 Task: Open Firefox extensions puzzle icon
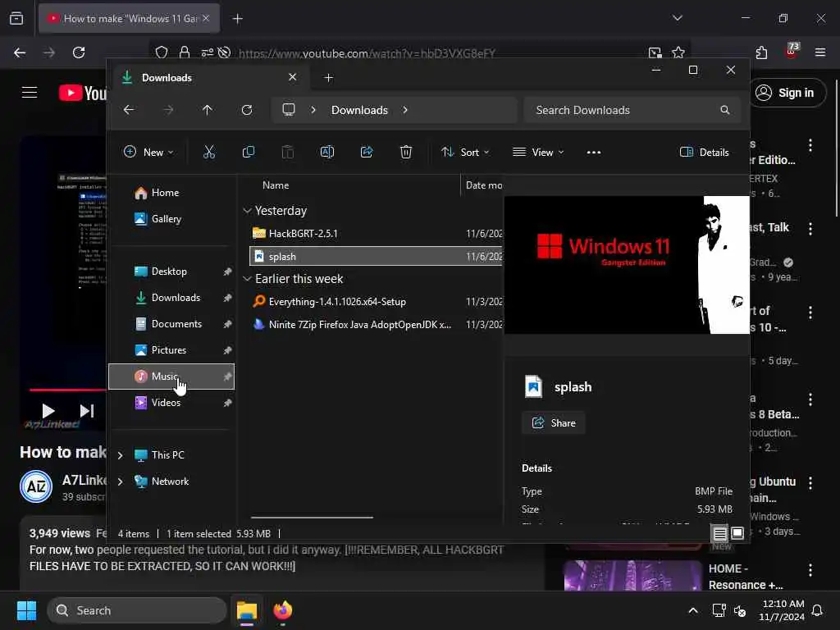(761, 52)
